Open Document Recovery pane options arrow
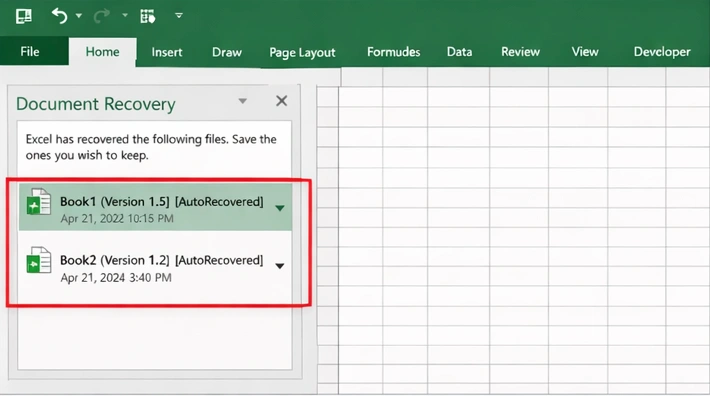710x396 pixels. click(x=243, y=101)
